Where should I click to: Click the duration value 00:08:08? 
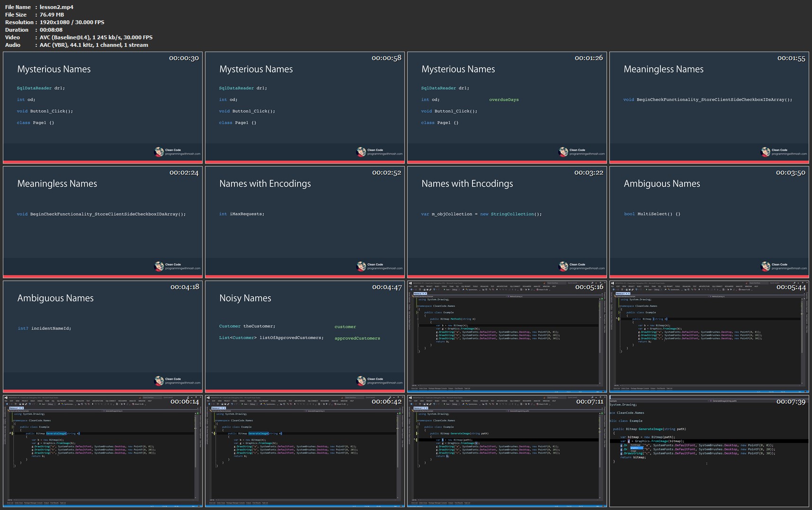click(x=51, y=30)
